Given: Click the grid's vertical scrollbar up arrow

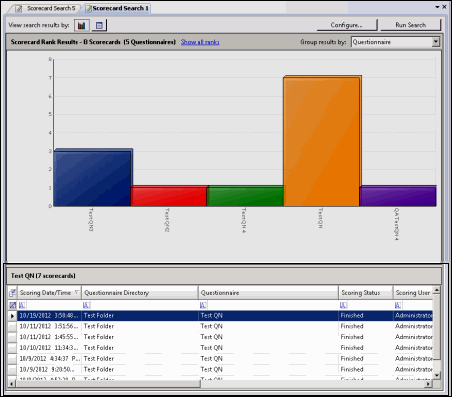Looking at the screenshot, I should pos(436,290).
